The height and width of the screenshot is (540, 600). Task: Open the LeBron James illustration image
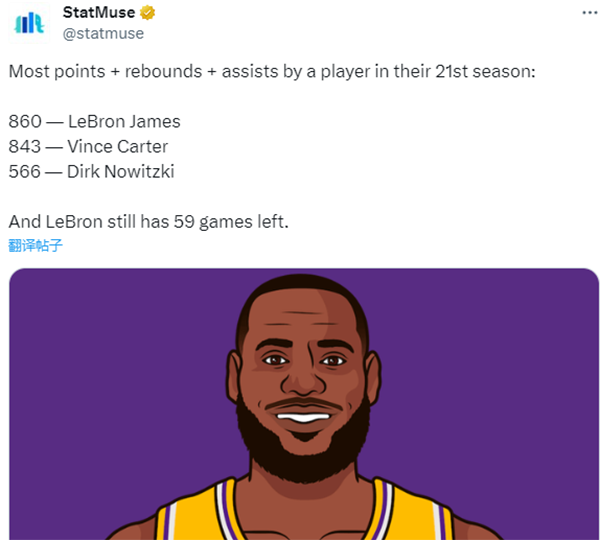click(303, 402)
